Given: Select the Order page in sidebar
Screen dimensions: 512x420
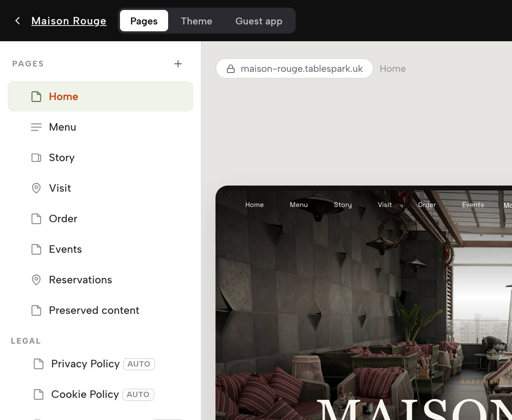Looking at the screenshot, I should [100, 218].
